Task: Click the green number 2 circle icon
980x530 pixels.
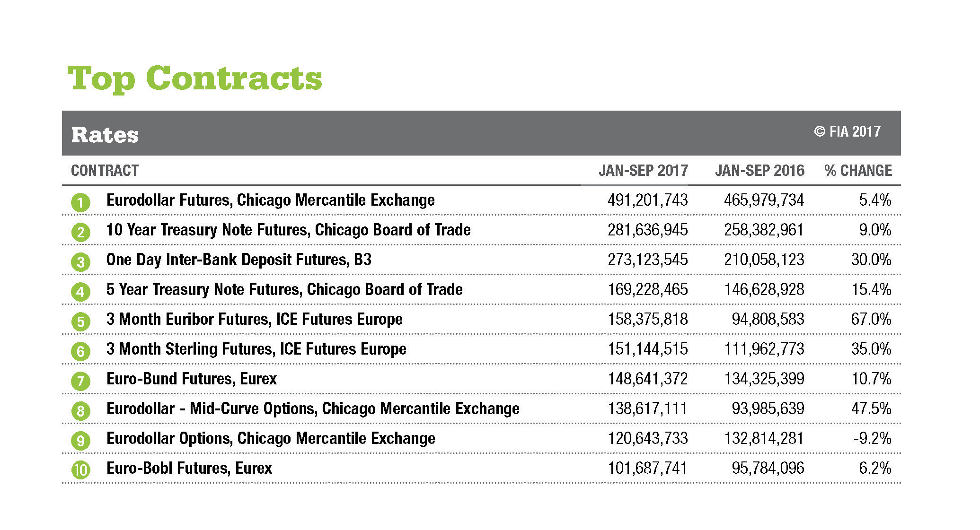Action: pos(80,233)
